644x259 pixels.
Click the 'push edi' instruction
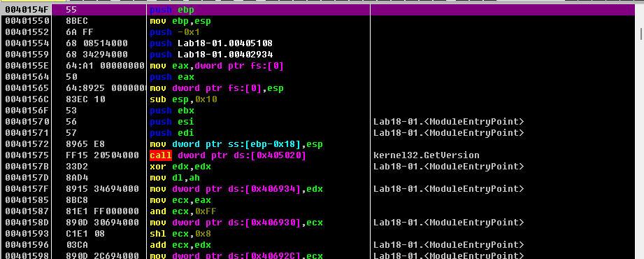(x=172, y=133)
